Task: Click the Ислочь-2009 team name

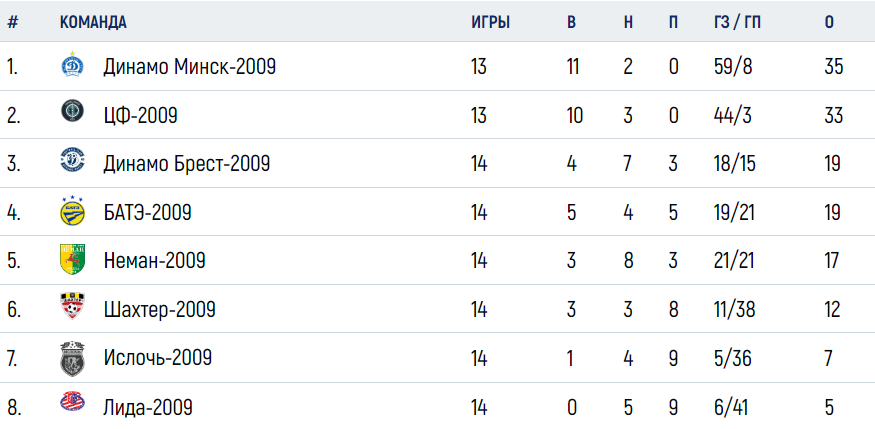Action: pos(157,358)
